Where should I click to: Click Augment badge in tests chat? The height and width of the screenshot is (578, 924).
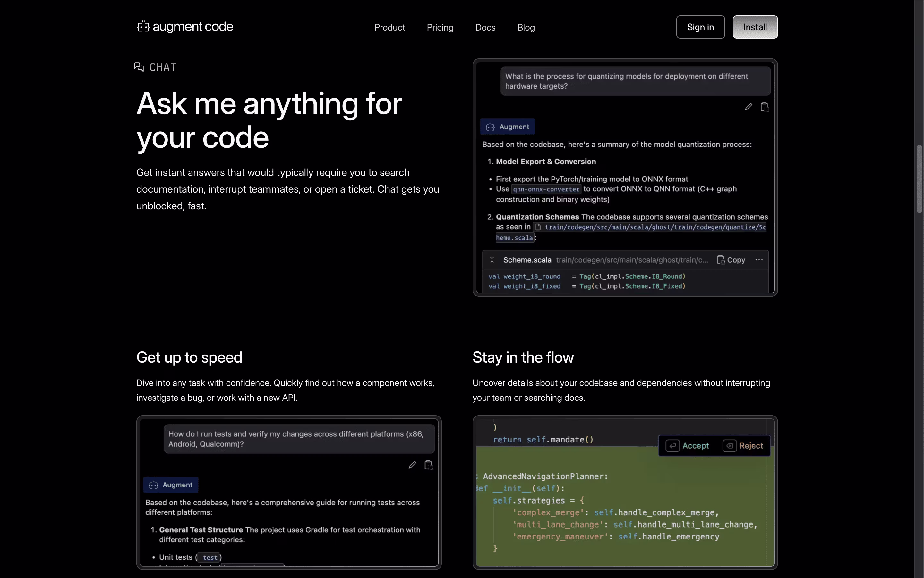pyautogui.click(x=171, y=485)
